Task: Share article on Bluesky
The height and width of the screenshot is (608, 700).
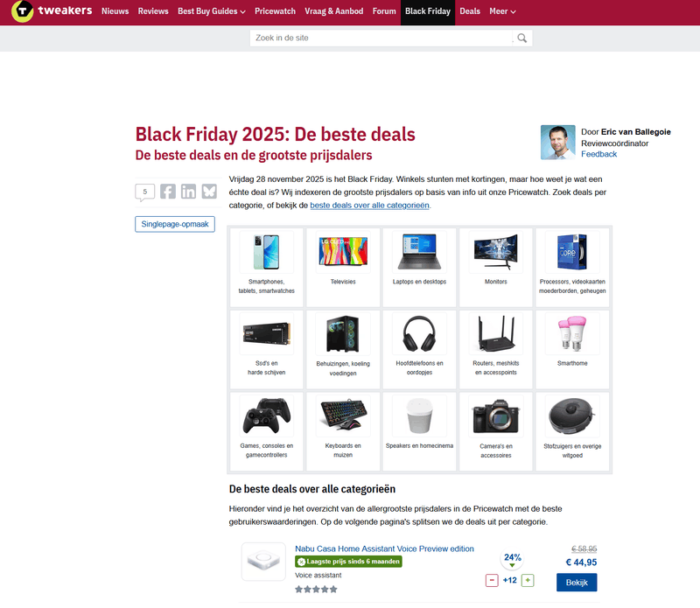Action: (x=209, y=192)
